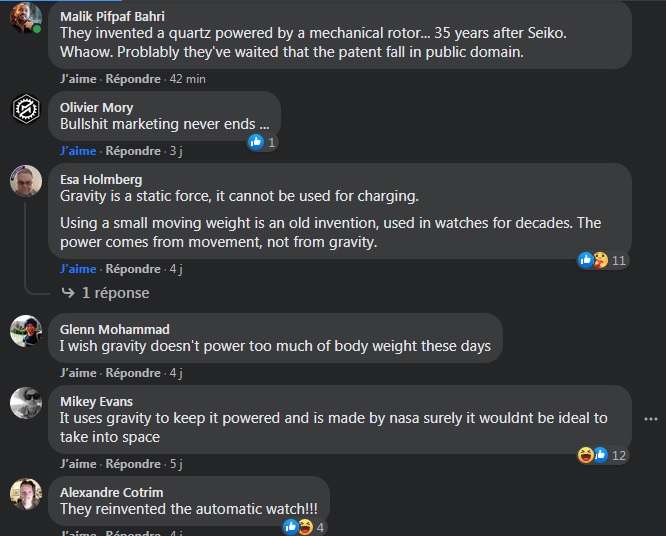The image size is (666, 536).
Task: Click Répondre under Mikey Evans' comment
Action: [x=133, y=464]
